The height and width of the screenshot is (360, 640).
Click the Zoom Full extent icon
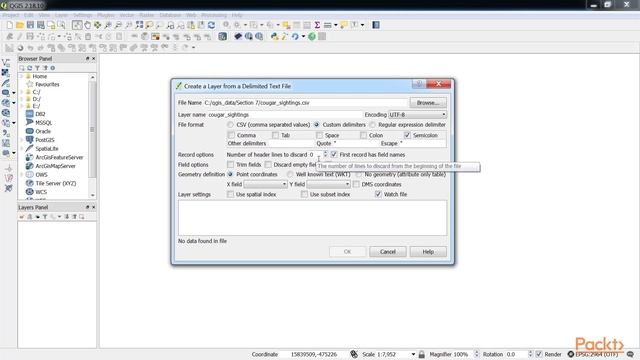(x=139, y=25)
